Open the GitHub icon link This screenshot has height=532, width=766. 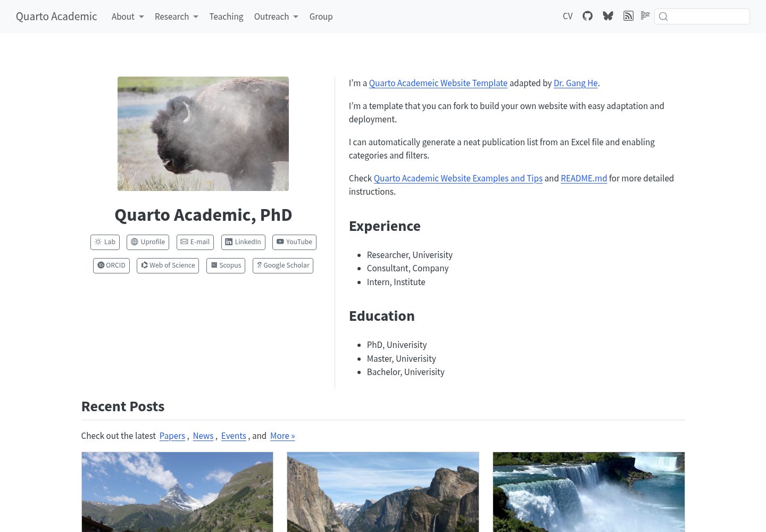[x=587, y=16]
